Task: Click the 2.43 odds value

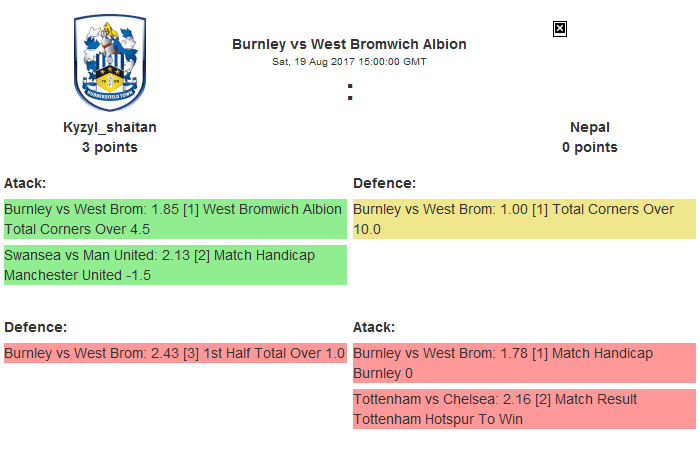Action: pos(166,353)
